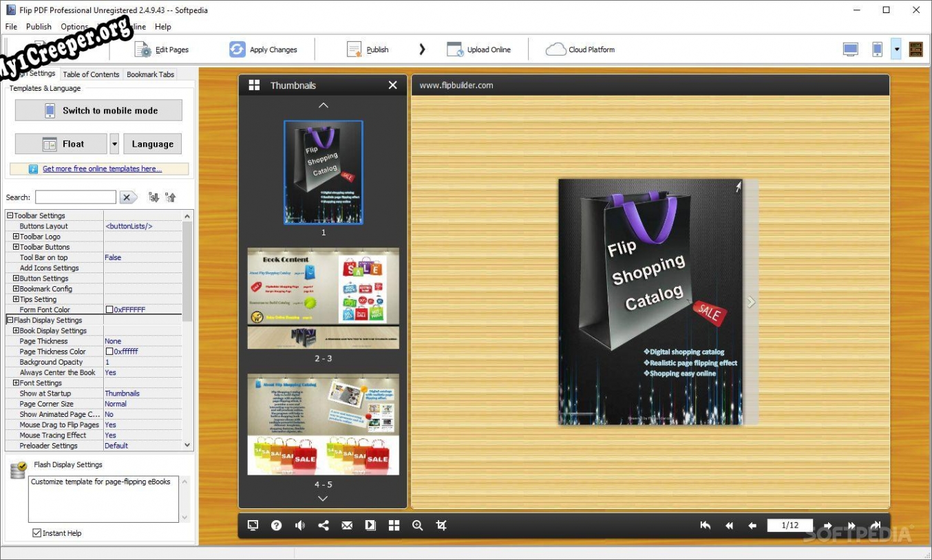Toggle the Instant Help checkbox
The width and height of the screenshot is (932, 560).
pyautogui.click(x=37, y=533)
